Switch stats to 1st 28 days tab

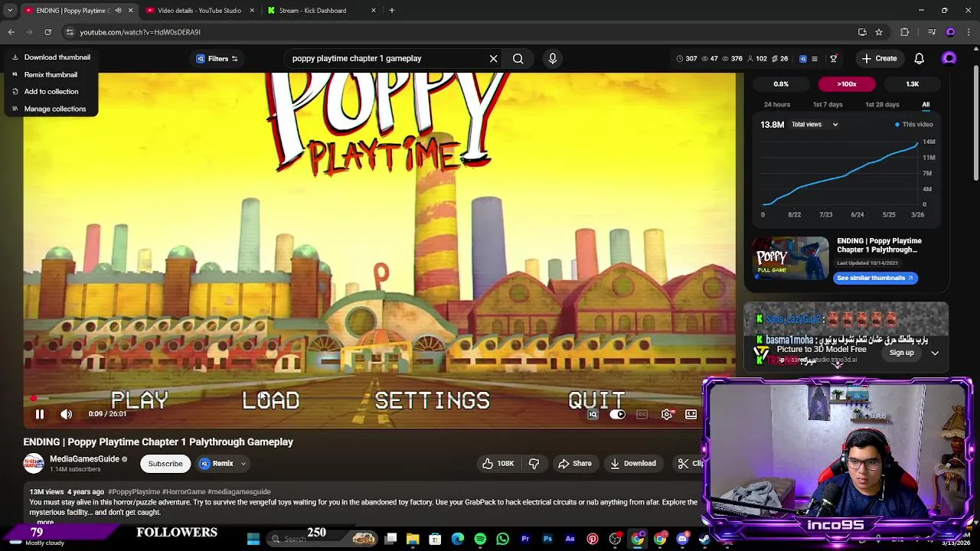[882, 104]
